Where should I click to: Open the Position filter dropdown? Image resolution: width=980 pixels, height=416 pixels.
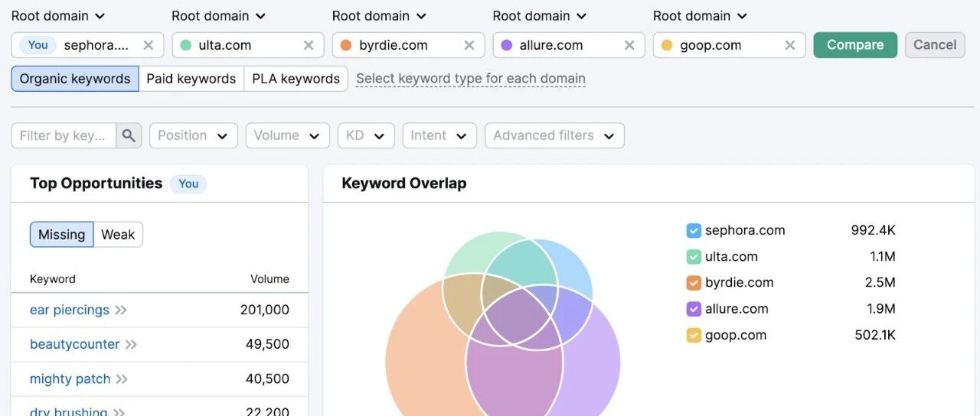193,135
